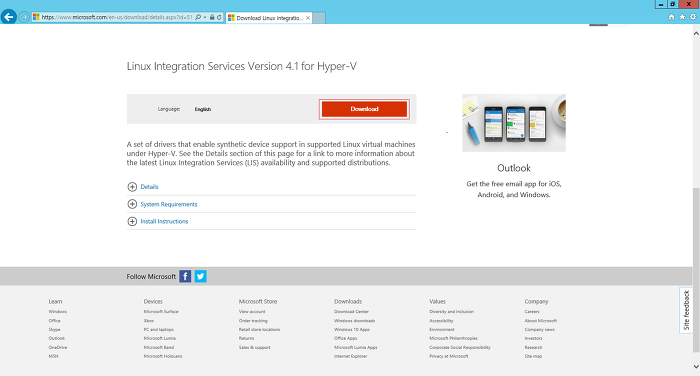Open the Corporate Social Responsibility link

click(460, 347)
